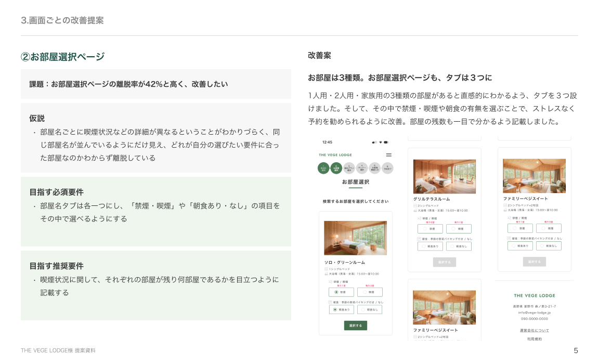Open the 利用規約 footer link

pyautogui.click(x=534, y=339)
